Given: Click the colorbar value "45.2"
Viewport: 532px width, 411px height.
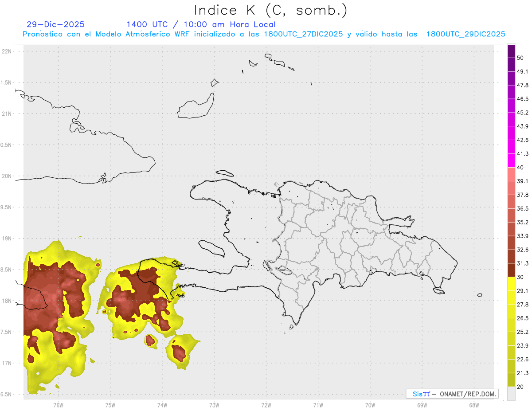Looking at the screenshot, I should (523, 113).
